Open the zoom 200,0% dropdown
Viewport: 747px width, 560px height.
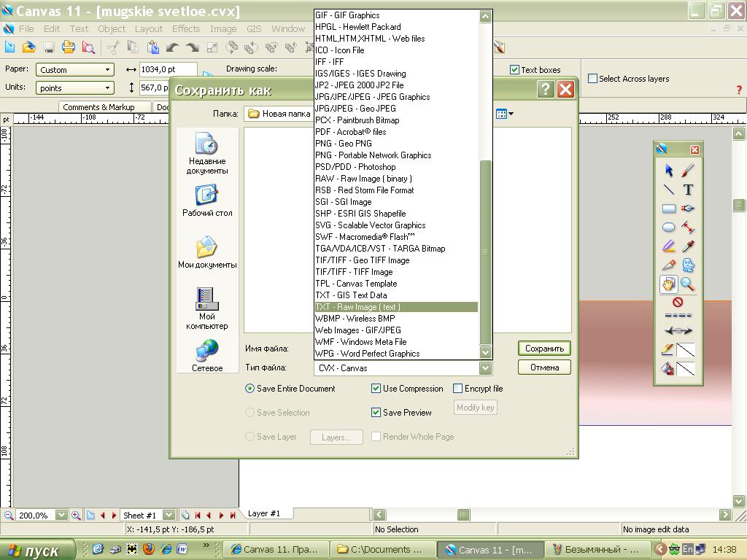point(61,515)
